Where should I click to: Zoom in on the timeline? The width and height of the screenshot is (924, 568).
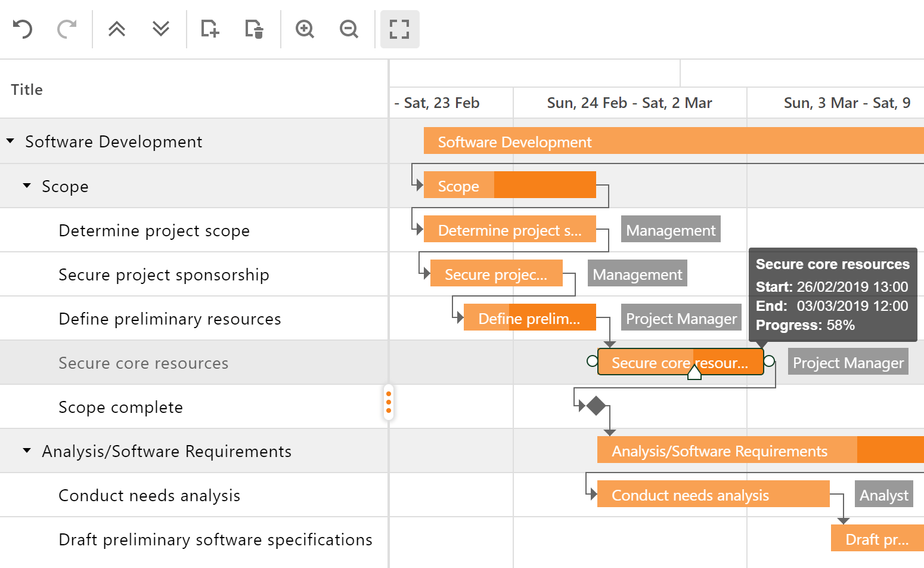tap(305, 29)
